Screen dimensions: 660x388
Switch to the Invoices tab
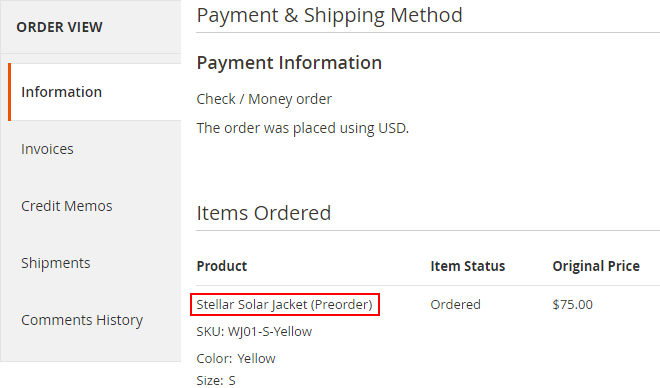(95, 149)
